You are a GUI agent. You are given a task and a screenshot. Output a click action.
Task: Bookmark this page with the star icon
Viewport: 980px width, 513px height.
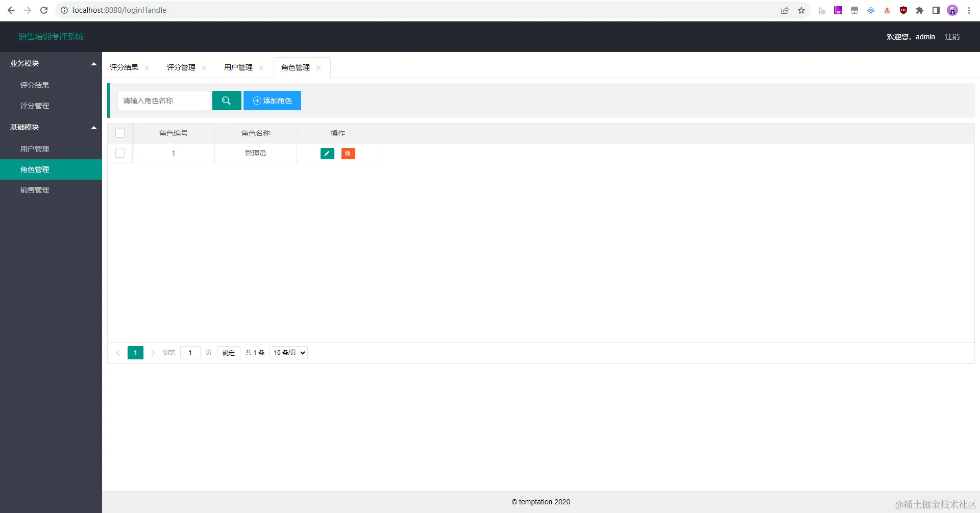801,10
